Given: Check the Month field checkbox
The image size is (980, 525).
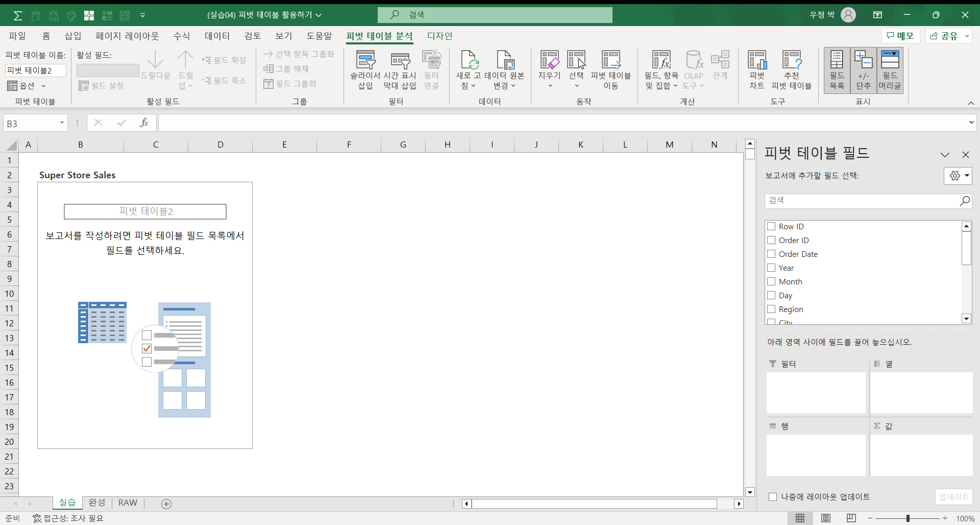Looking at the screenshot, I should pyautogui.click(x=771, y=281).
